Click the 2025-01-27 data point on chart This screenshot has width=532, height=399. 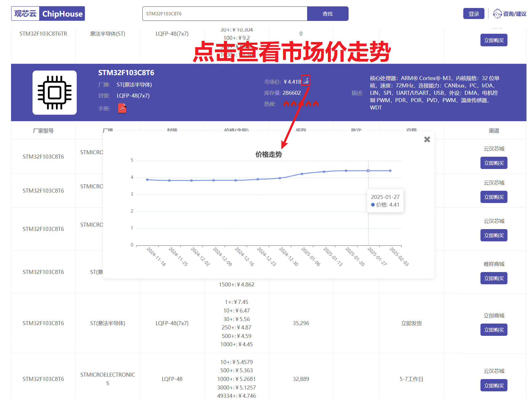(368, 171)
